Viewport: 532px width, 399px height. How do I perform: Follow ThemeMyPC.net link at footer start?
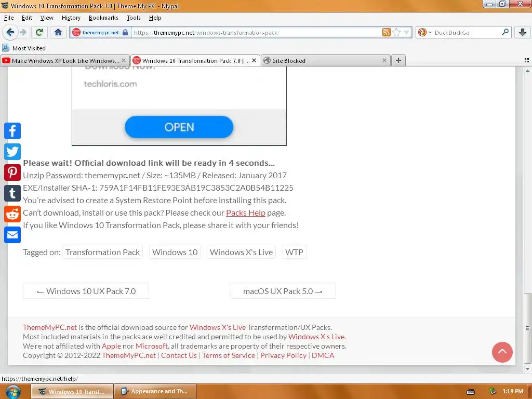pyautogui.click(x=50, y=327)
